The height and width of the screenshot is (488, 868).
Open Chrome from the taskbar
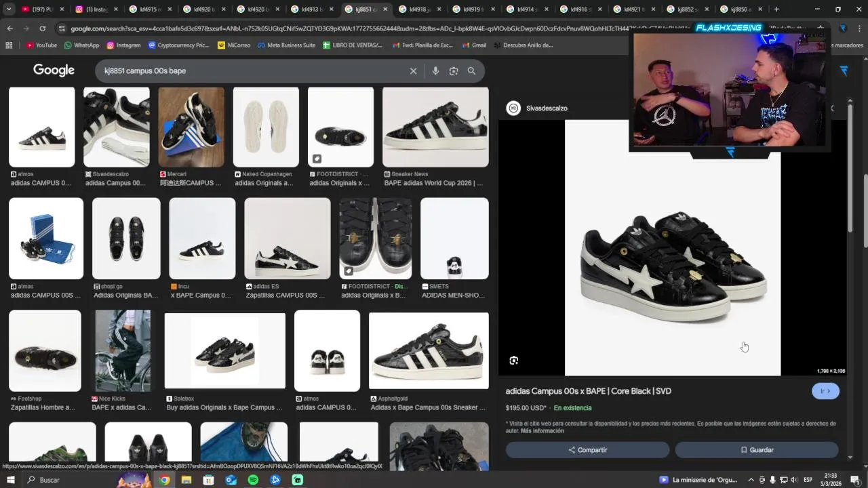165,480
